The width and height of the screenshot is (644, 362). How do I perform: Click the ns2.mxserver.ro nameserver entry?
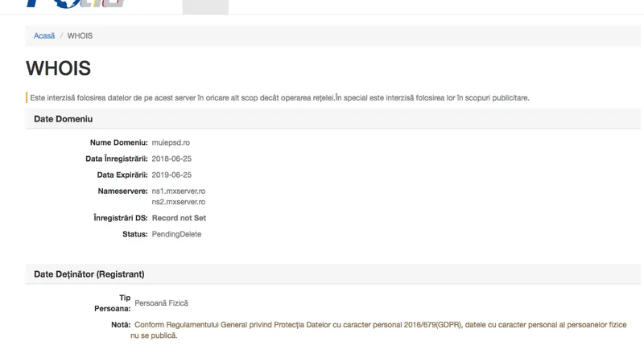tap(179, 202)
